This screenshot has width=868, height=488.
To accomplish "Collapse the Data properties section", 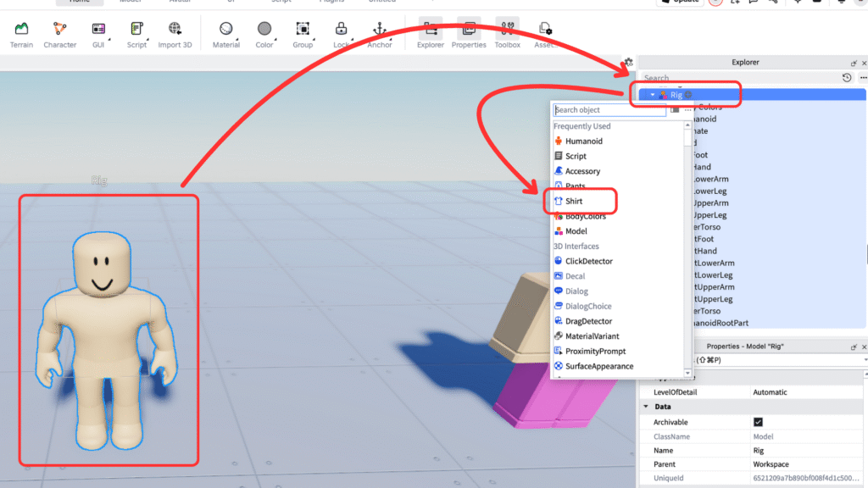I will pyautogui.click(x=644, y=407).
